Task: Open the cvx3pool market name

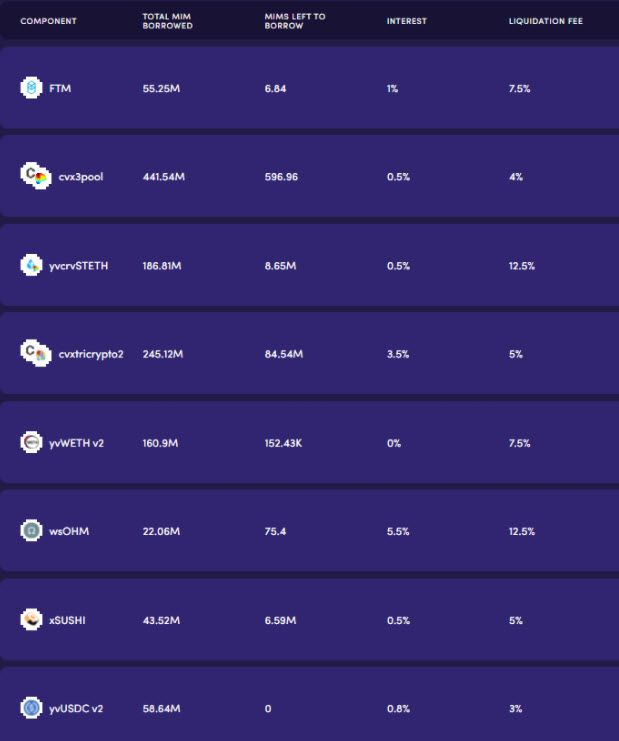Action: click(81, 177)
